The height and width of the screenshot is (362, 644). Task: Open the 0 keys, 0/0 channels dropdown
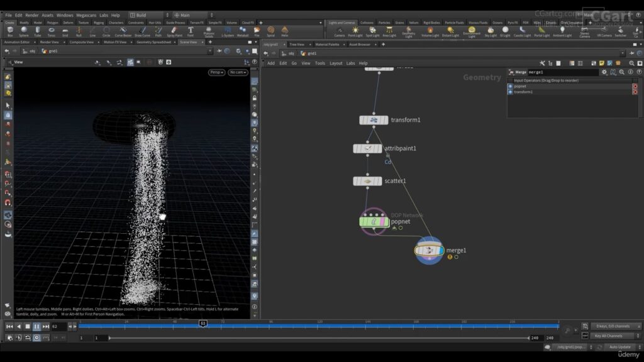tap(616, 326)
